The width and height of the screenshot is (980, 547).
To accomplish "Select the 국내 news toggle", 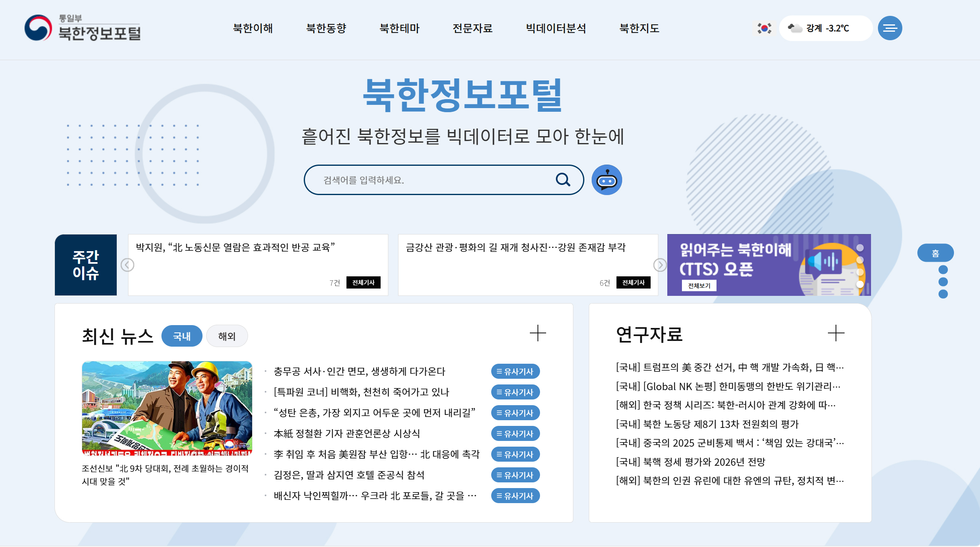I will 182,336.
